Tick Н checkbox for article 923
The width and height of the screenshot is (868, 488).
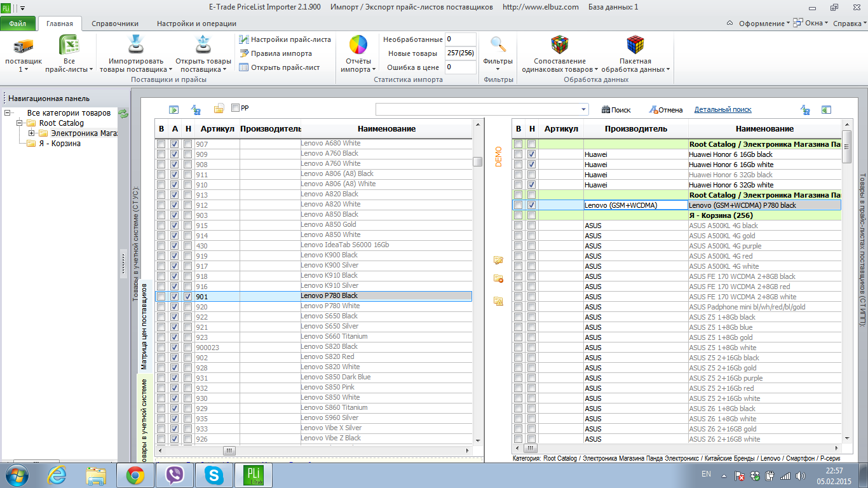click(x=187, y=337)
